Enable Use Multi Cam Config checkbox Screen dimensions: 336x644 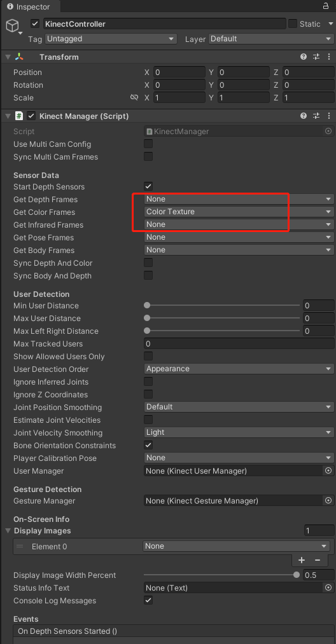148,144
